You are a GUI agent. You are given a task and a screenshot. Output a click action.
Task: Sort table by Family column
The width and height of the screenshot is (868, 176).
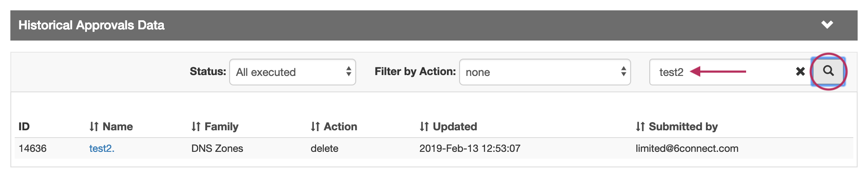click(215, 126)
